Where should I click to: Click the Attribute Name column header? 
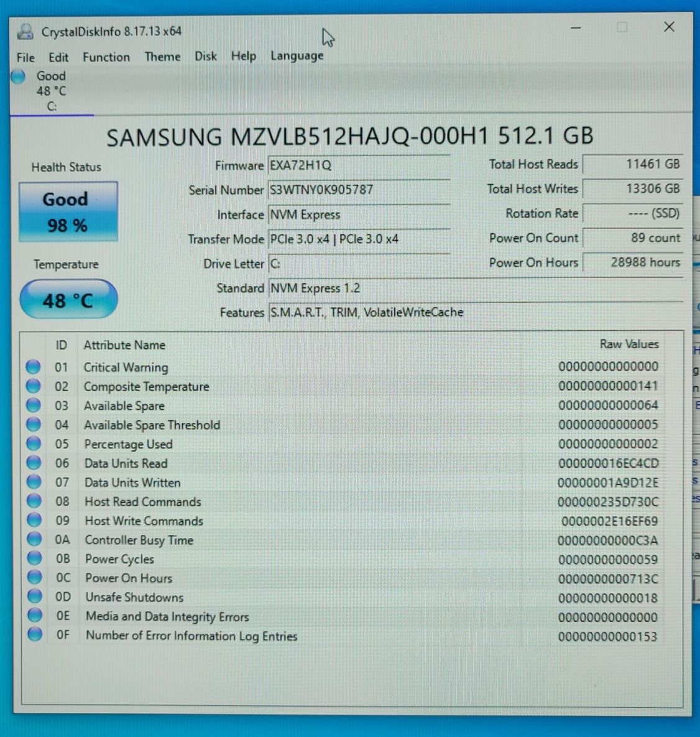click(124, 345)
